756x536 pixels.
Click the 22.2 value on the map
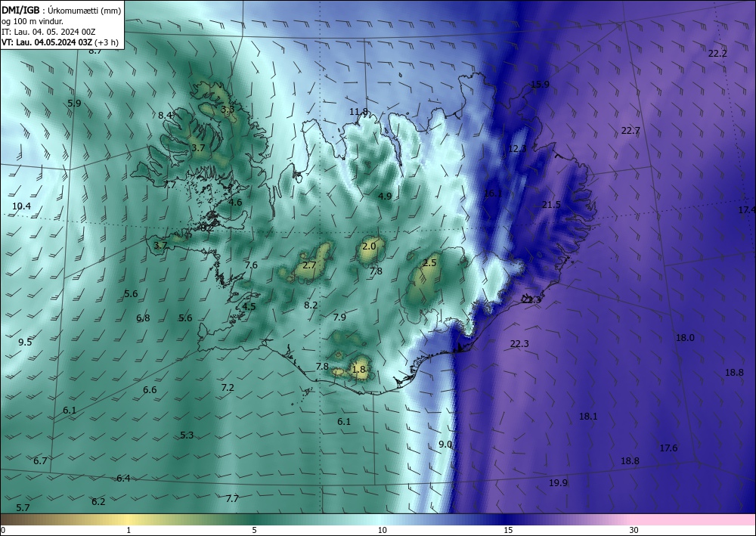tap(717, 54)
